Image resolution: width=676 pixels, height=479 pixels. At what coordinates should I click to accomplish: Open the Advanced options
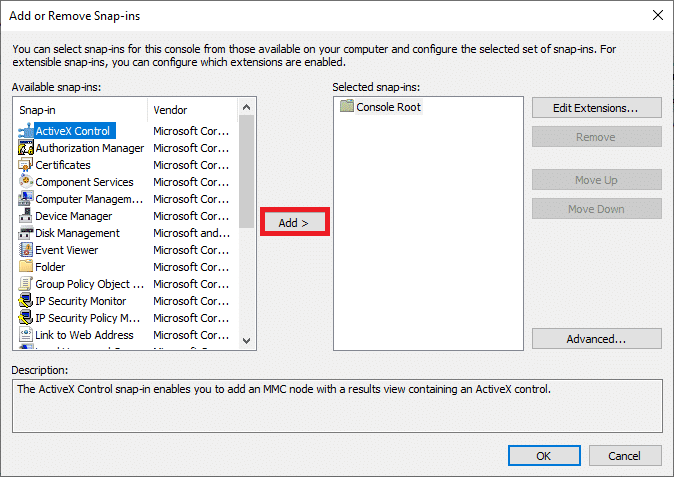pyautogui.click(x=596, y=339)
